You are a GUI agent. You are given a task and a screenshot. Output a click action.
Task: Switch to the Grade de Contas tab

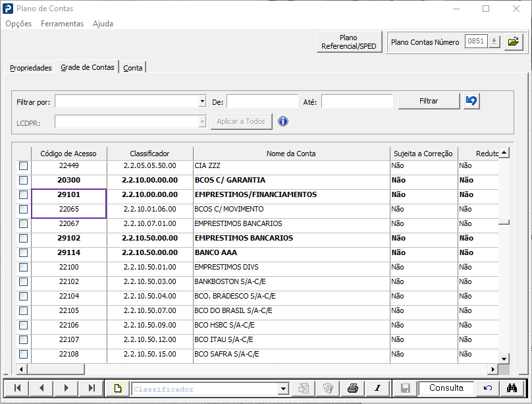coord(87,67)
